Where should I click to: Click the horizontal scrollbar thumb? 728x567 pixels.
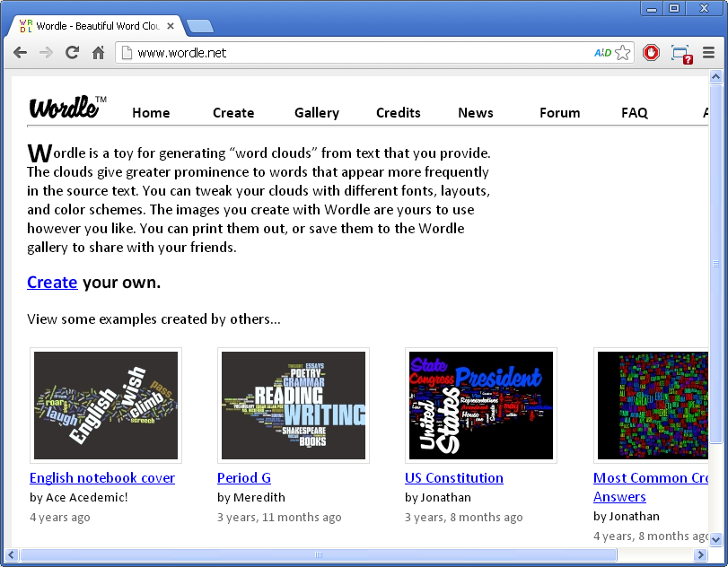[x=319, y=554]
